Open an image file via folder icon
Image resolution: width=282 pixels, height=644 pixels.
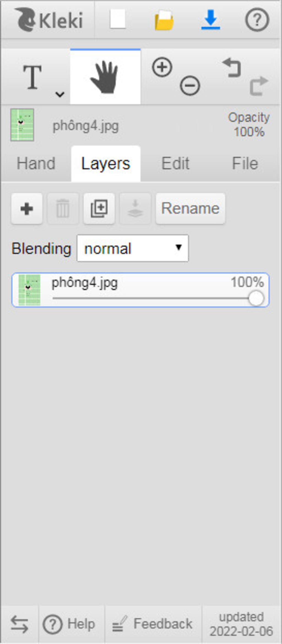[x=164, y=20]
